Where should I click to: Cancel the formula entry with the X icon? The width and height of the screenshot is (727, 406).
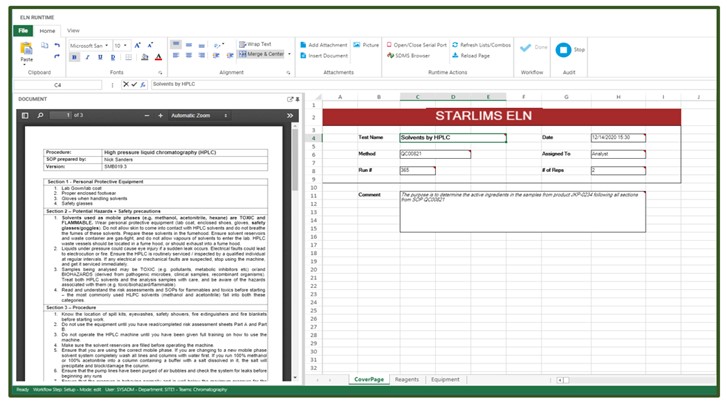click(126, 84)
